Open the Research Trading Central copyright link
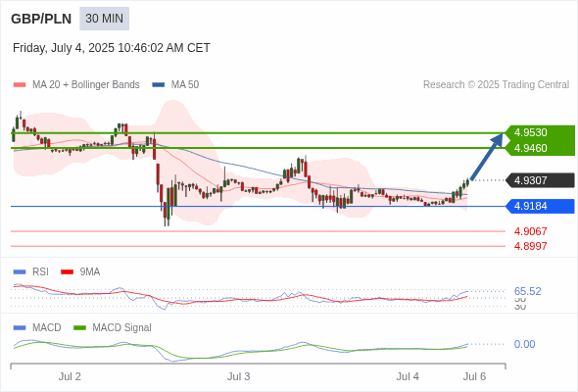Viewport: 578px width, 392px height. 496,85
